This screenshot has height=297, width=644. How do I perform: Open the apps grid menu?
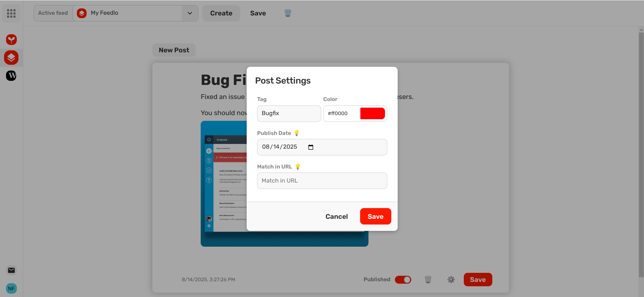[11, 13]
